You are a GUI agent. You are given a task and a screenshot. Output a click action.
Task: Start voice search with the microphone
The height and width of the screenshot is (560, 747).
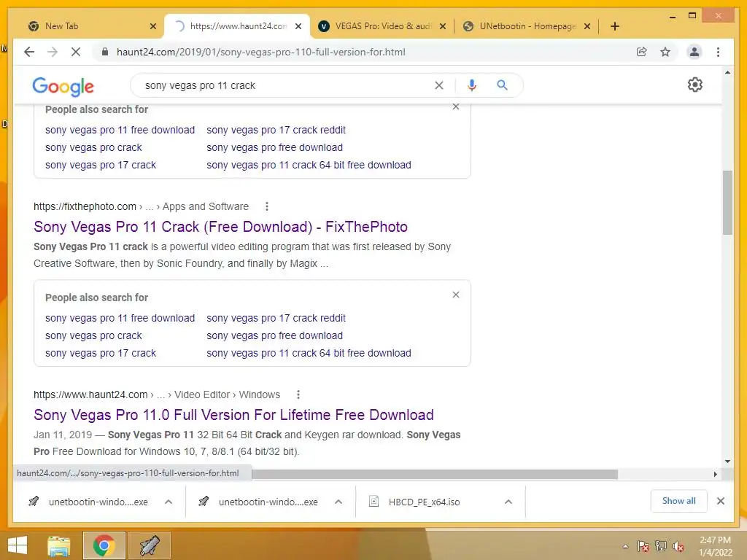[x=472, y=85]
